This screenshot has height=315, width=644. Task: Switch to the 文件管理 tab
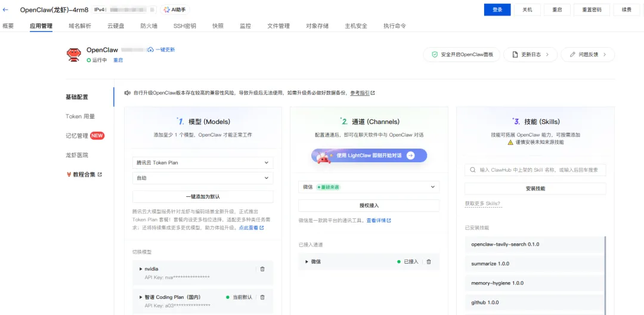point(278,26)
